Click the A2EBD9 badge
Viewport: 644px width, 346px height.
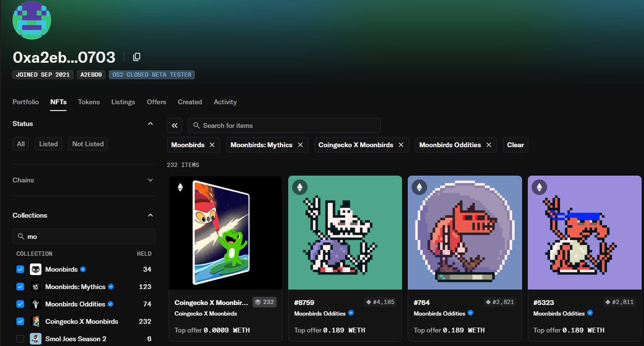(91, 75)
